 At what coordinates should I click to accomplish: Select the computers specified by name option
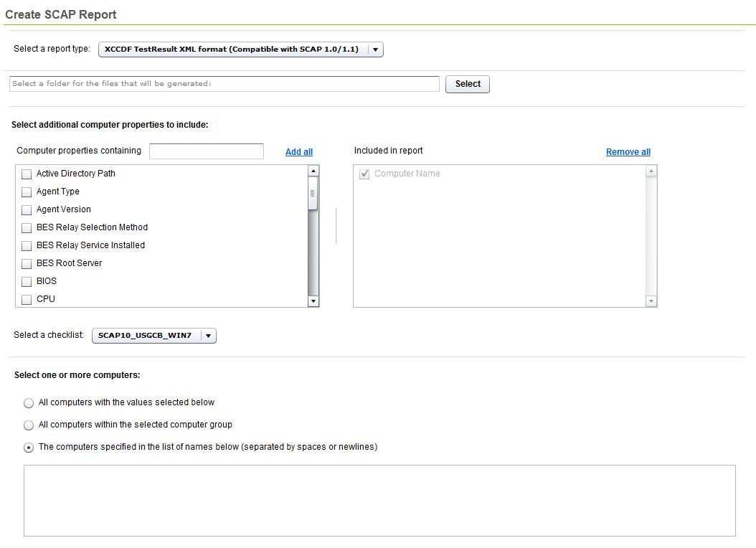tap(28, 447)
